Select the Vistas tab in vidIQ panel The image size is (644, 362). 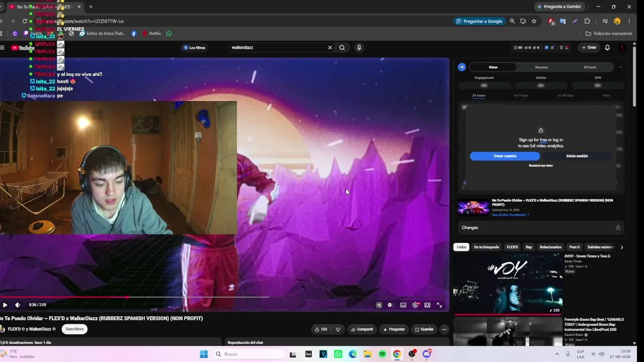tap(493, 67)
